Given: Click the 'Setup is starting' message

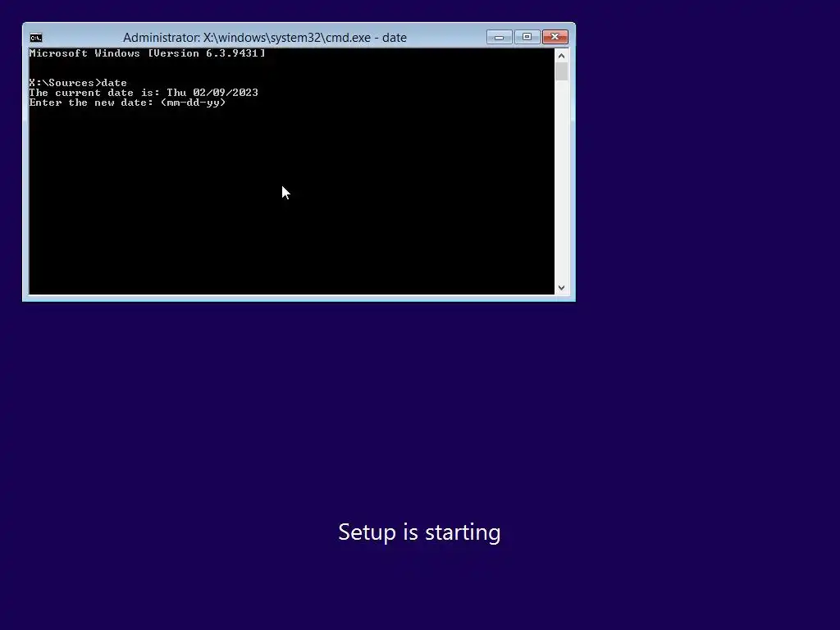Looking at the screenshot, I should [419, 532].
